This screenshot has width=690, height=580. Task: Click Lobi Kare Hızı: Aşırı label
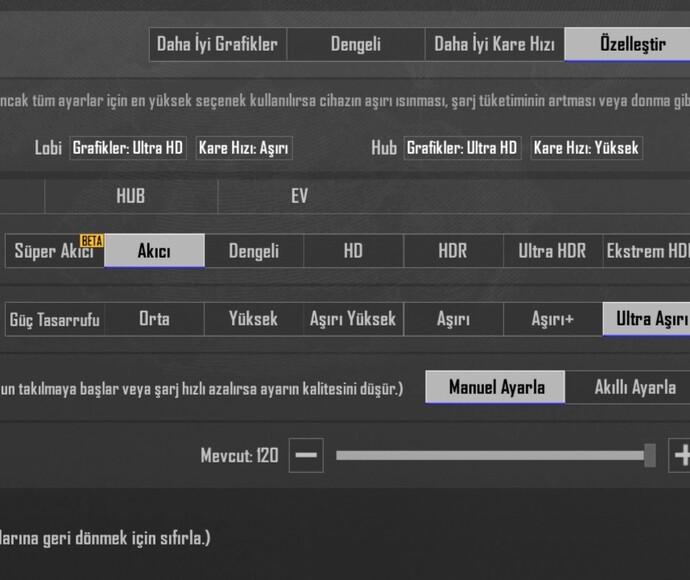[244, 148]
